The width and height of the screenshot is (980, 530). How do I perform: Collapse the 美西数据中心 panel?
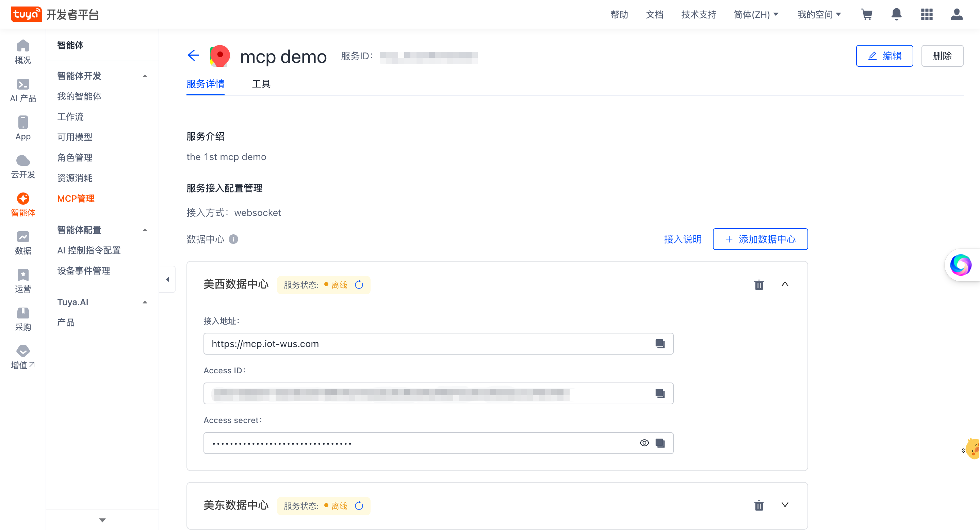(784, 284)
